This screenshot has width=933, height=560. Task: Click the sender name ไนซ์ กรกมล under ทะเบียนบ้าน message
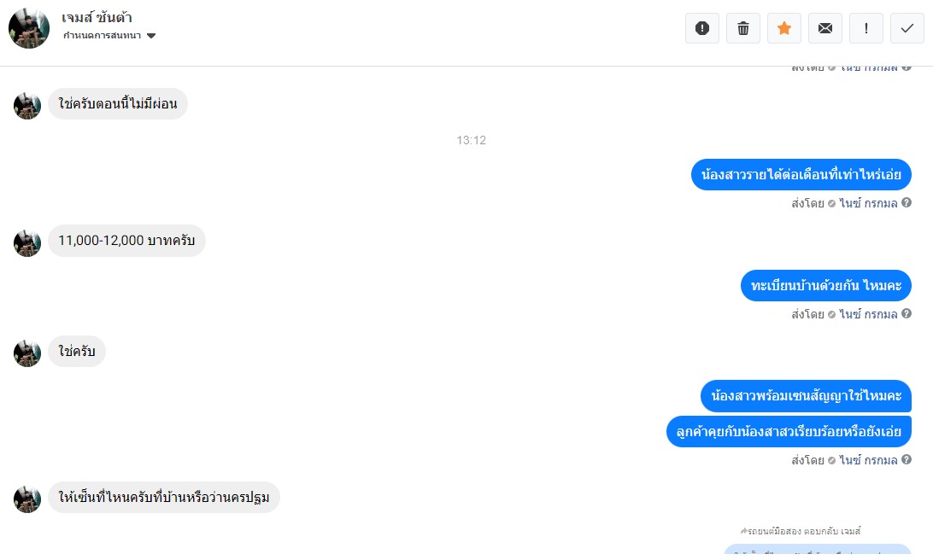click(x=868, y=314)
